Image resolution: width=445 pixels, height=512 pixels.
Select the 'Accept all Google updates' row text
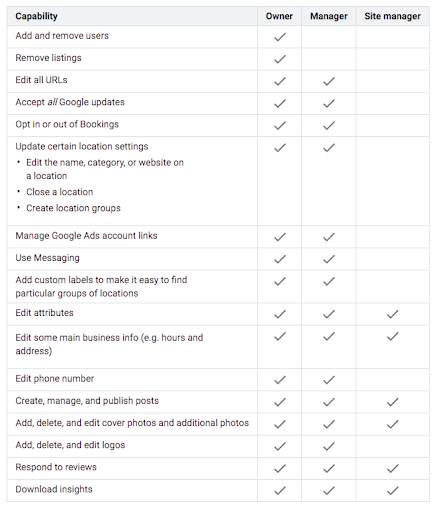[70, 102]
